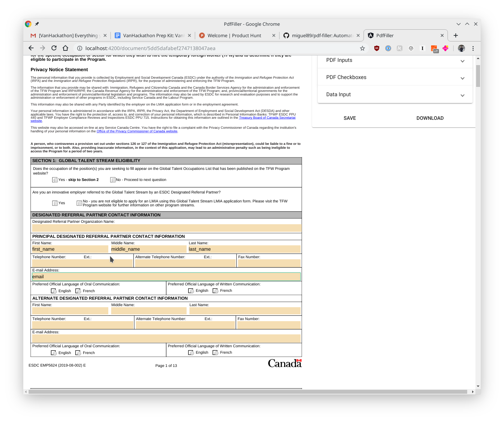504x422 pixels.
Task: View site information for localhost
Action: click(80, 48)
